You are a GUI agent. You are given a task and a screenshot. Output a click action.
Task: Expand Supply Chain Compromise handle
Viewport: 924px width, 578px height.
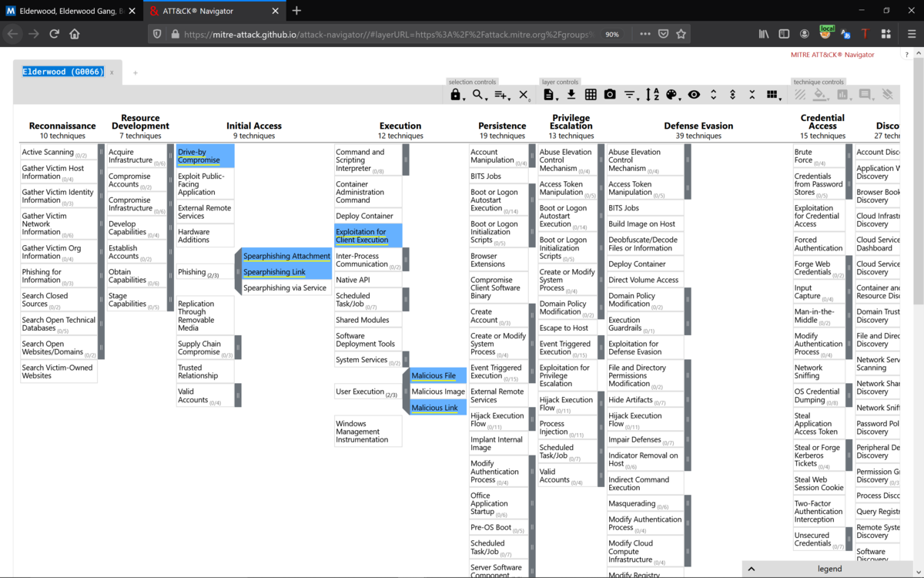coord(238,348)
